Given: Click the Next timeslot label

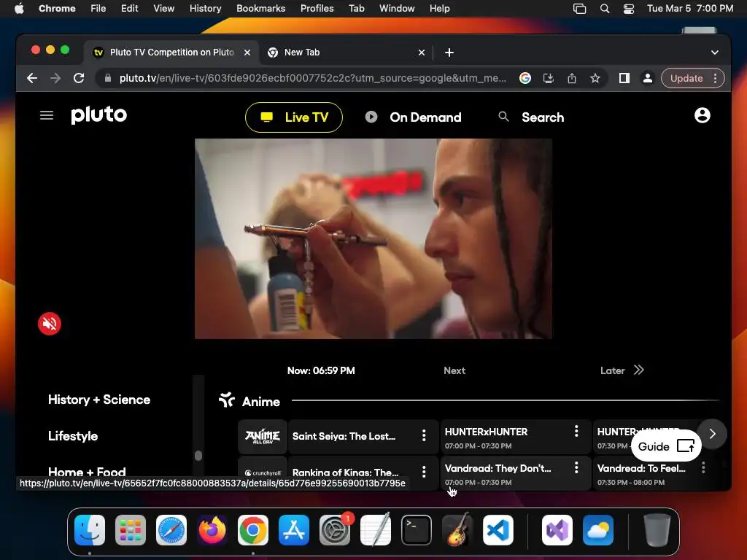Looking at the screenshot, I should point(454,370).
